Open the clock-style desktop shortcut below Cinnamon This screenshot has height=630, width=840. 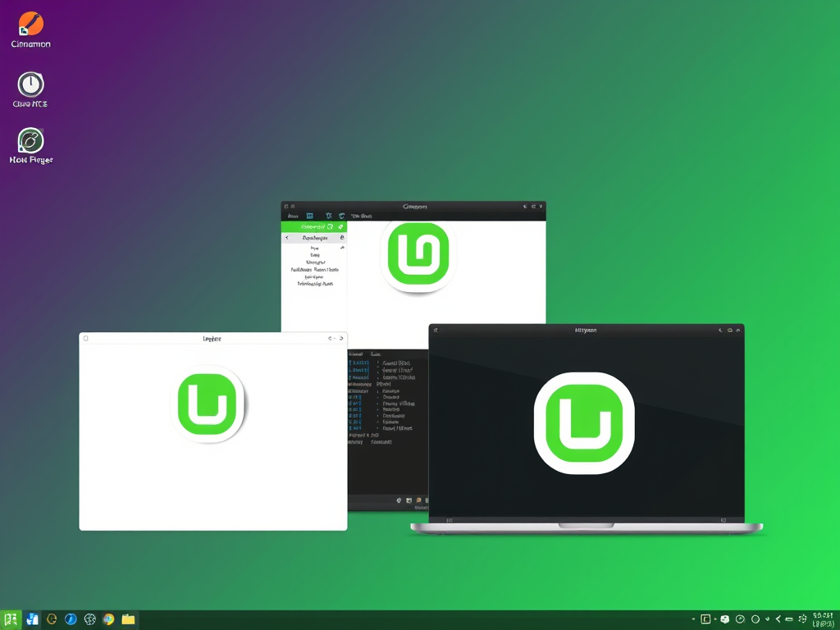click(x=30, y=84)
